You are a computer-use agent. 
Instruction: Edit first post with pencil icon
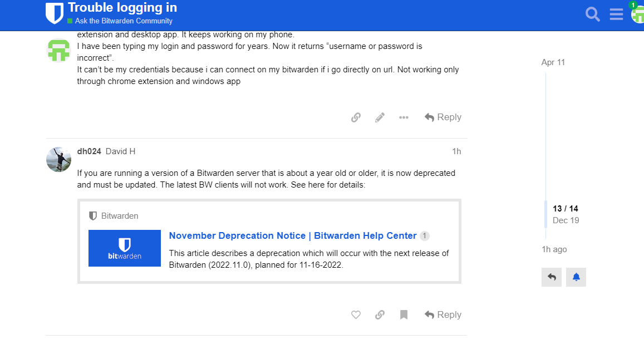coord(380,117)
